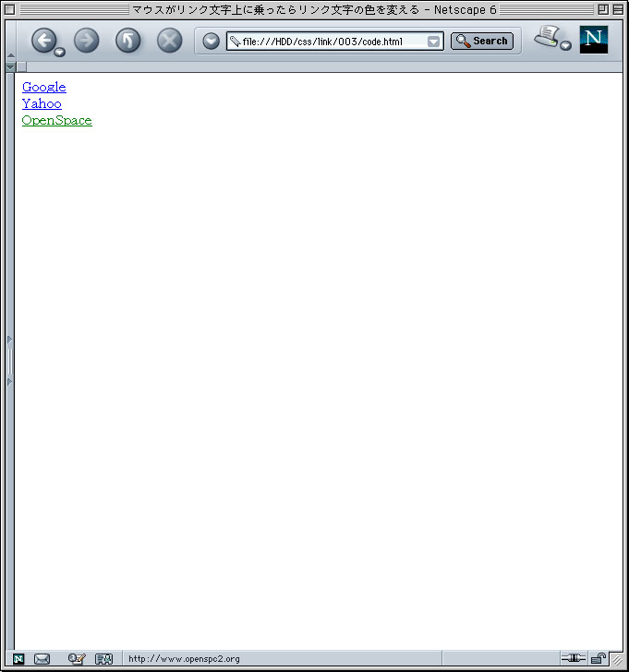This screenshot has width=629, height=672.
Task: Click the round arrow button beside URL field
Action: click(x=211, y=42)
